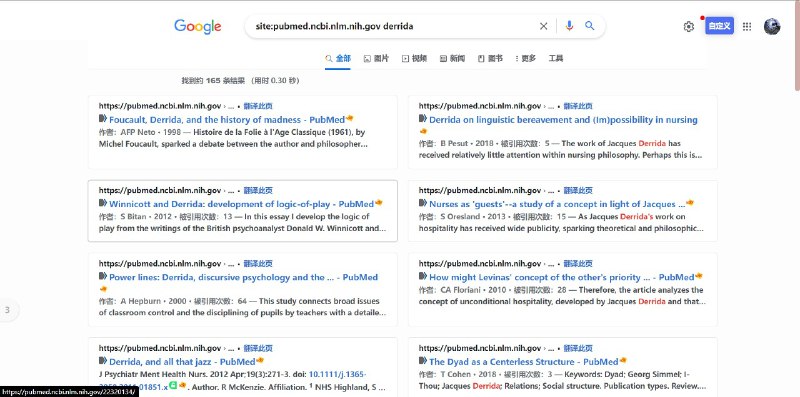Open Derrida on linguistic bereavement result
This screenshot has width=800, height=397.
click(x=563, y=120)
